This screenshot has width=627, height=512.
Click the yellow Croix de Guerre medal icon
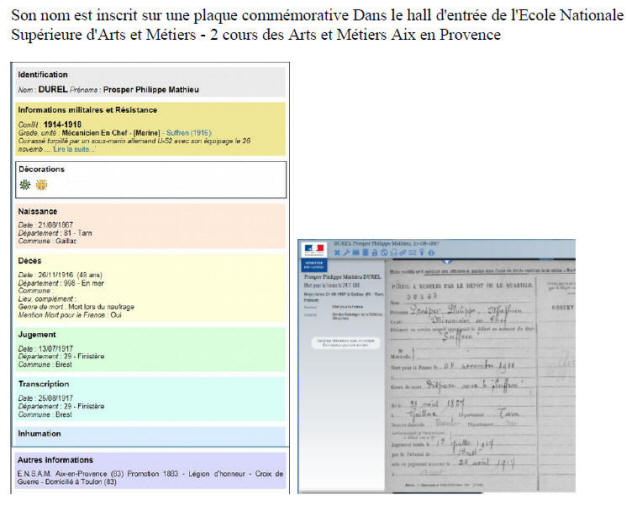(x=41, y=185)
